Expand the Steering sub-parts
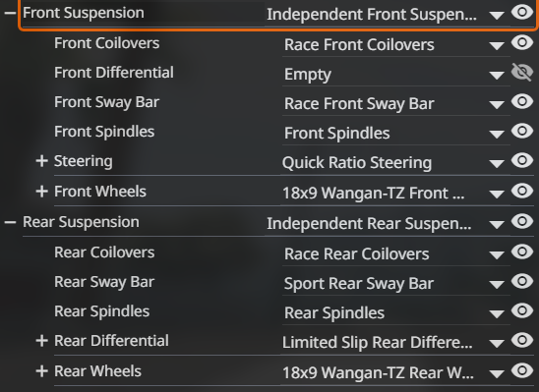539x392 pixels. click(41, 161)
